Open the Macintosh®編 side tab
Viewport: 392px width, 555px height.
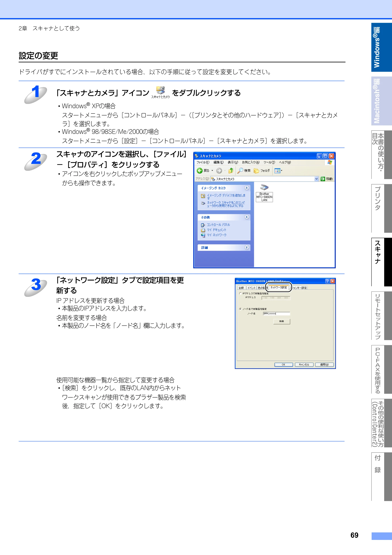(x=381, y=101)
